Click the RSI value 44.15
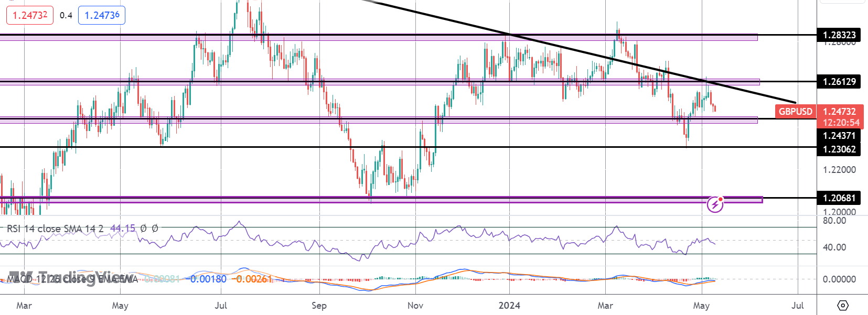 pos(123,229)
